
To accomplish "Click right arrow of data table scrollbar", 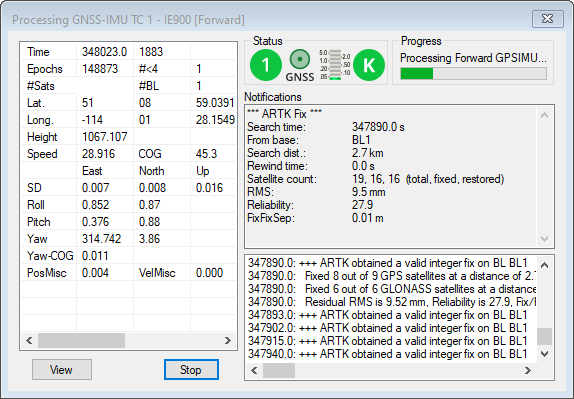I will [x=228, y=340].
